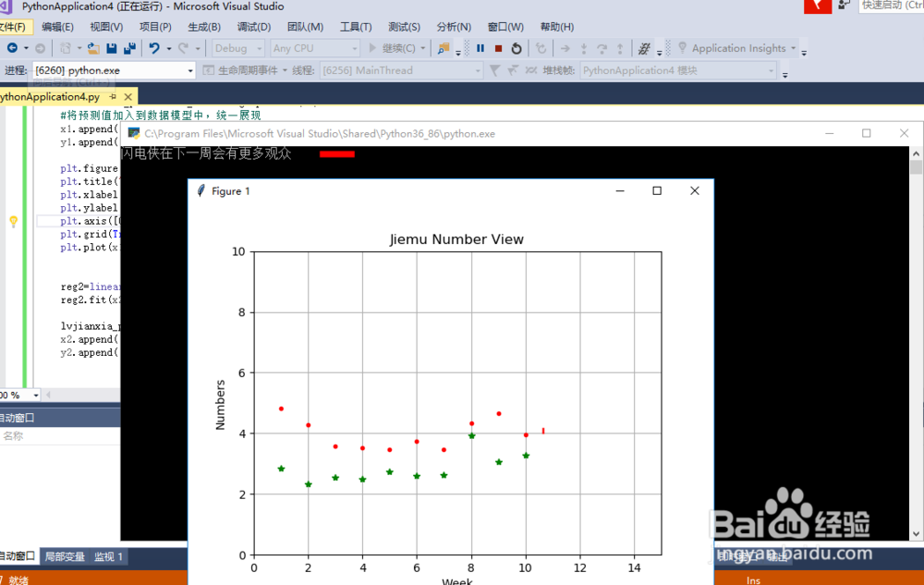This screenshot has height=585, width=924.
Task: Click the lightbulb quick action in margin
Action: tap(14, 222)
